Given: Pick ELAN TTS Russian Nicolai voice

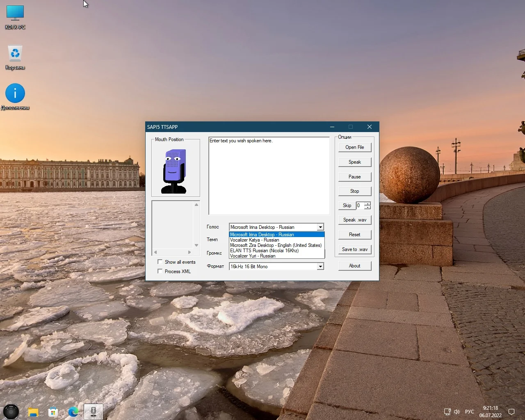Looking at the screenshot, I should tap(264, 251).
